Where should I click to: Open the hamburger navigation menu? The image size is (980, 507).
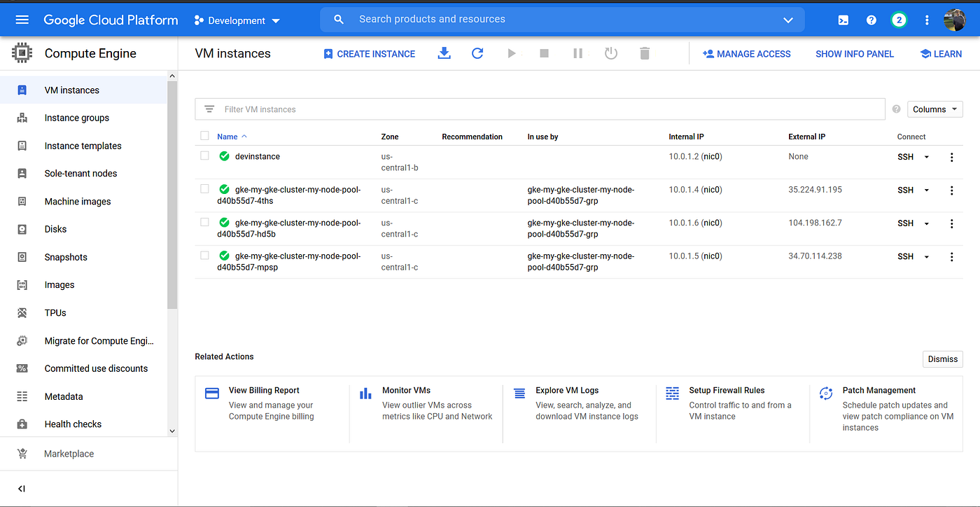[x=22, y=20]
